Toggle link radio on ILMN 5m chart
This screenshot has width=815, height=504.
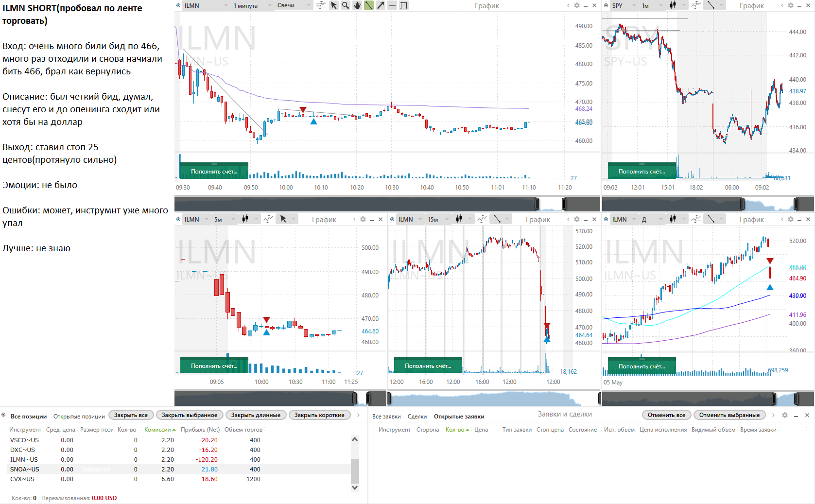click(178, 219)
